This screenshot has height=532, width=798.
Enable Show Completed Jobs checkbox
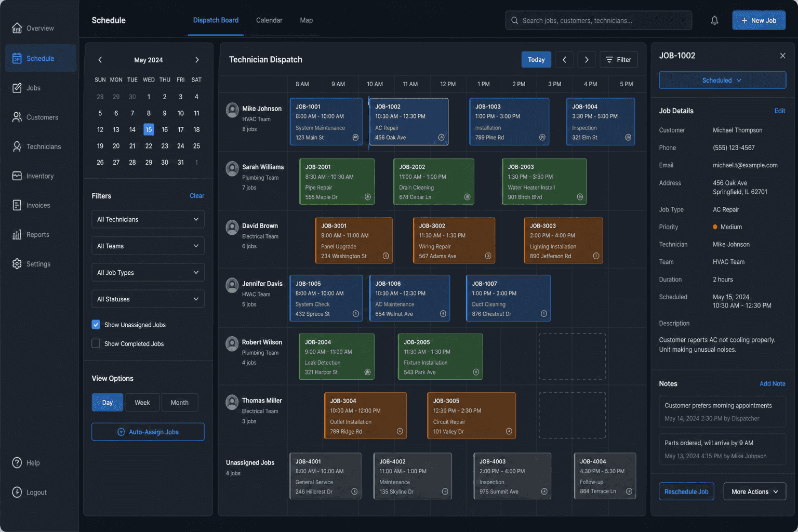point(96,343)
